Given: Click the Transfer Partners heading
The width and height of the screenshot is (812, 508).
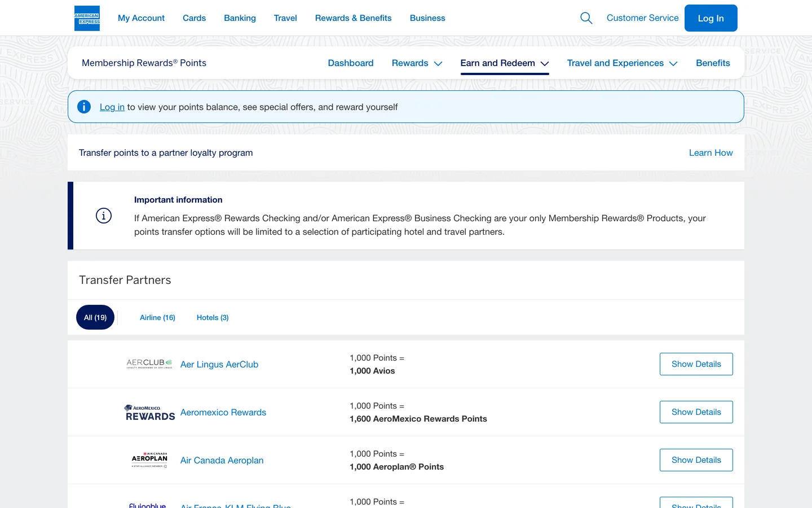Looking at the screenshot, I should point(125,280).
